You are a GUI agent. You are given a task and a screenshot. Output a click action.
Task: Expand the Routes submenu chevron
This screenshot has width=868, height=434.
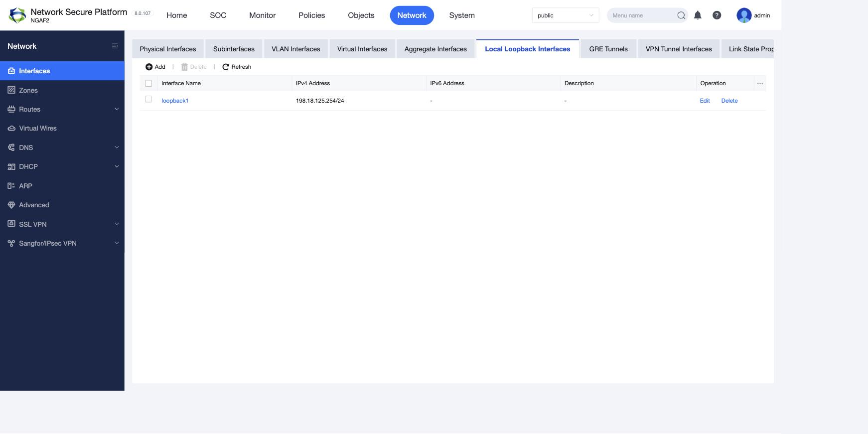[x=117, y=109]
